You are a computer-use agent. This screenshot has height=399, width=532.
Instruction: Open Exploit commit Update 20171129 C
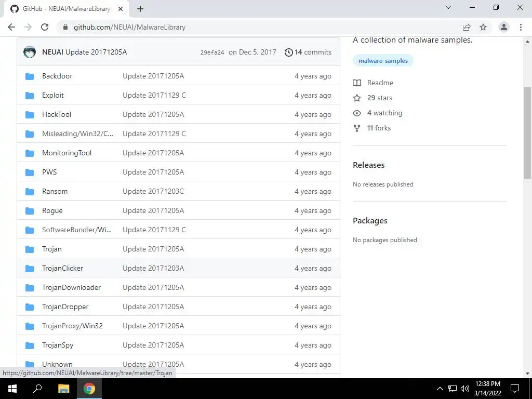154,96
